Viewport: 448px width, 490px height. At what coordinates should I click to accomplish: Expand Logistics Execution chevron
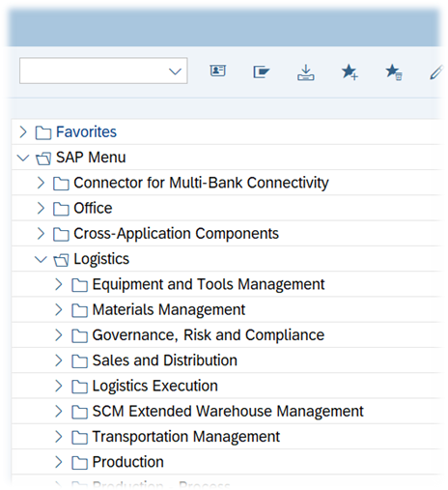(59, 386)
